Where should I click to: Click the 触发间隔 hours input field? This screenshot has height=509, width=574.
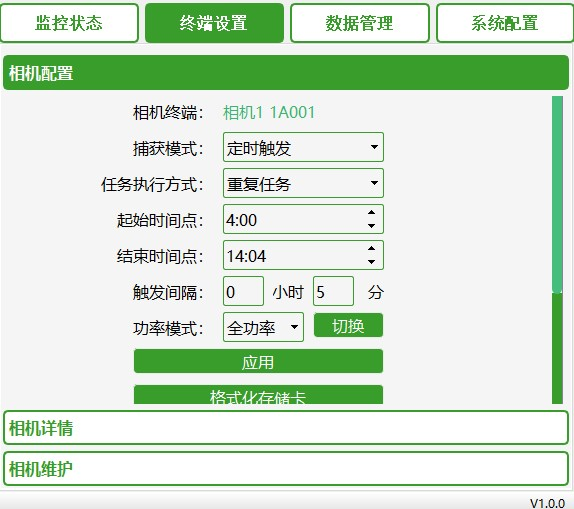(243, 291)
